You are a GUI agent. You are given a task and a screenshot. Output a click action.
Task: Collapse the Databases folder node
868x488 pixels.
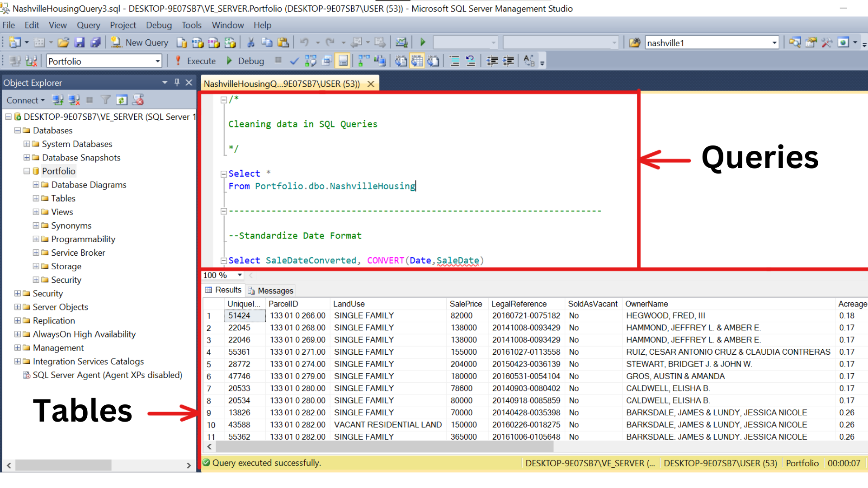tap(18, 131)
